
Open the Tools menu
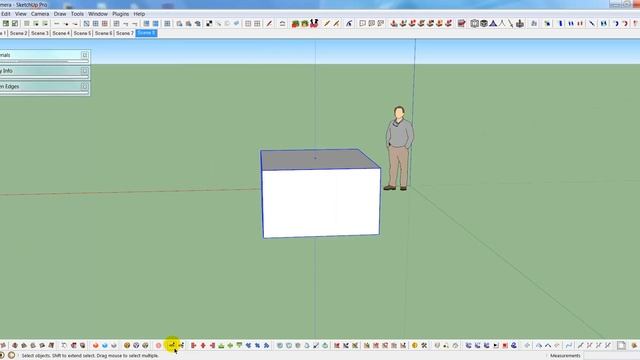[x=77, y=13]
